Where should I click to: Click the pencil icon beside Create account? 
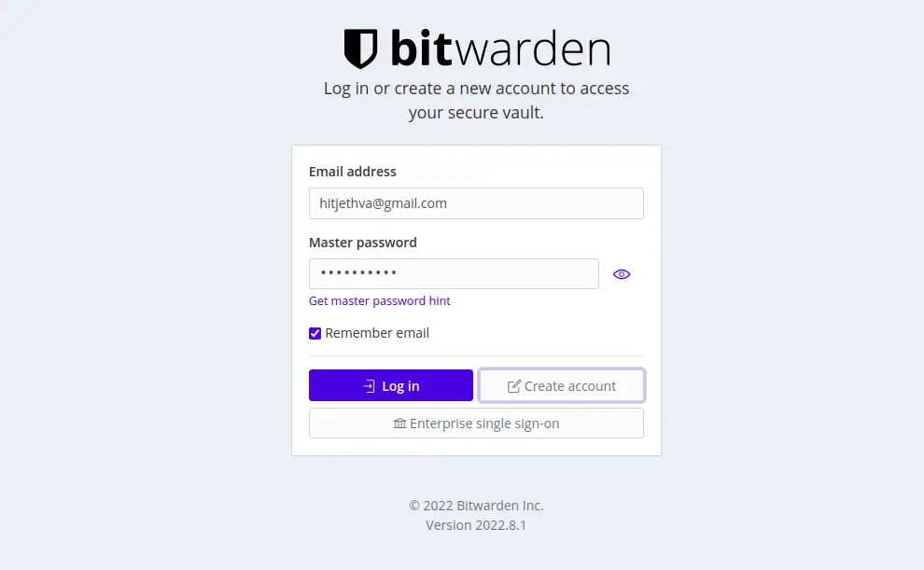(x=514, y=386)
